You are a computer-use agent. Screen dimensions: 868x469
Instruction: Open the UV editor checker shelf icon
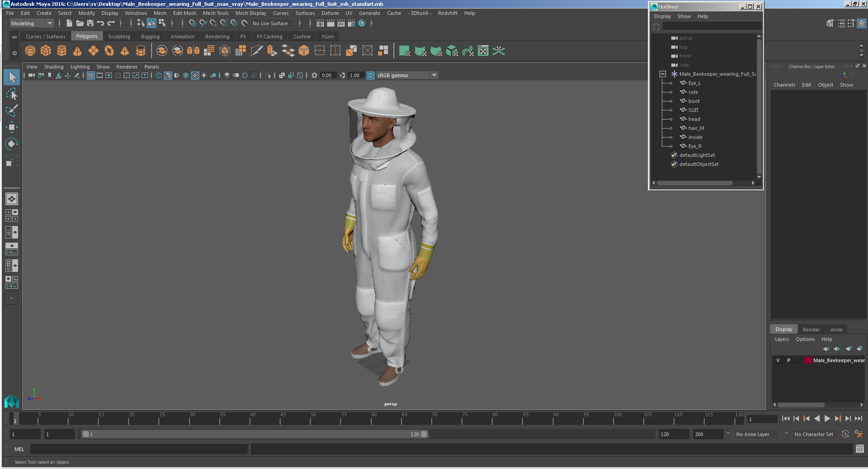(x=483, y=51)
